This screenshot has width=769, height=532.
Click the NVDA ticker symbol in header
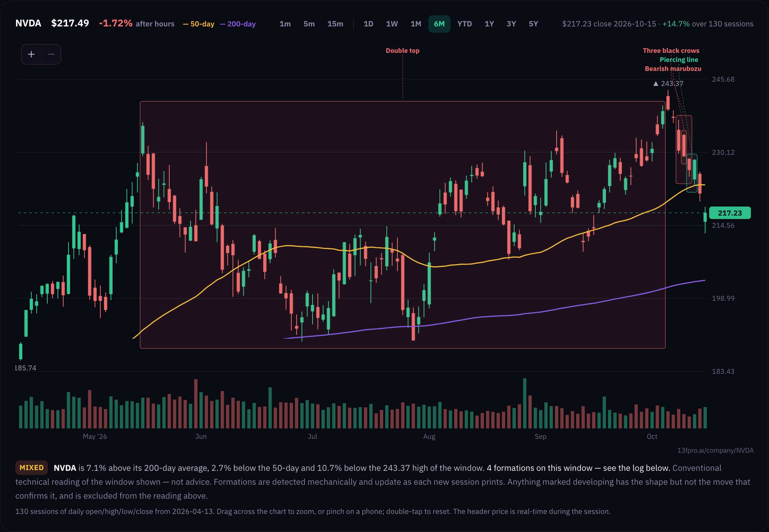[x=28, y=23]
